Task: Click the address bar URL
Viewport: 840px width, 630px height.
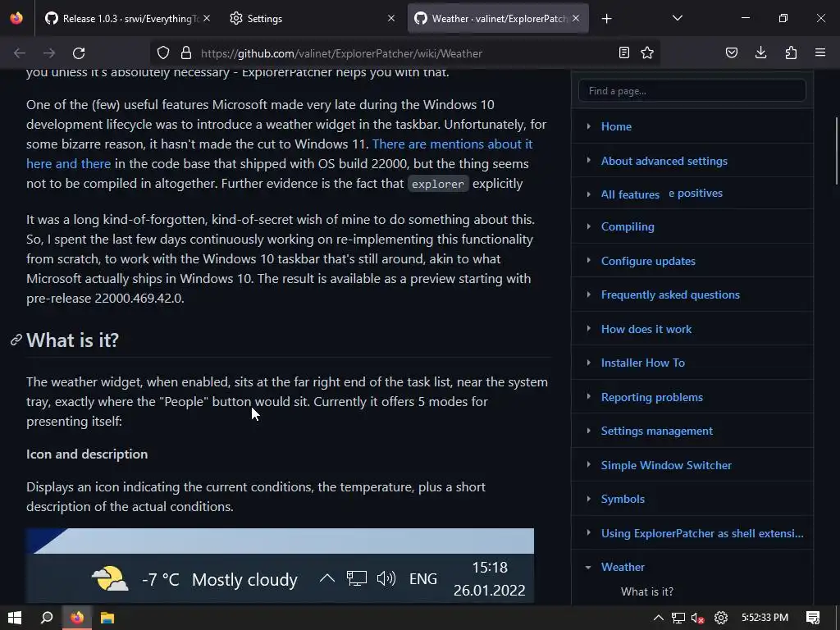Action: pyautogui.click(x=341, y=53)
